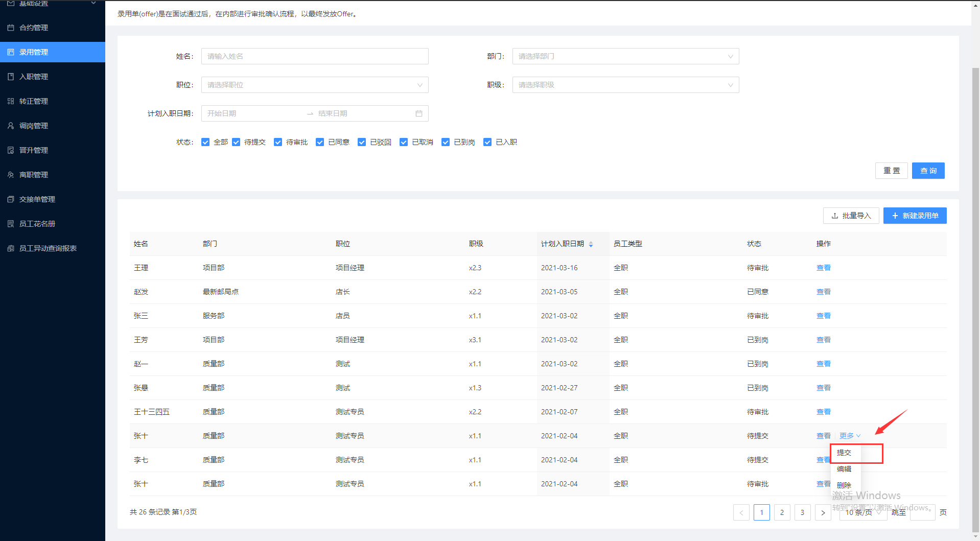Click the 员工异动查询报表 sidebar icon
The image size is (980, 541).
click(11, 248)
